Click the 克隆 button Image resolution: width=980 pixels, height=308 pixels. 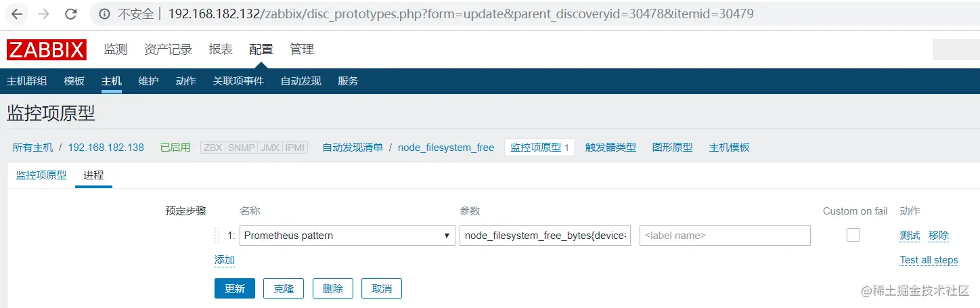pyautogui.click(x=284, y=288)
